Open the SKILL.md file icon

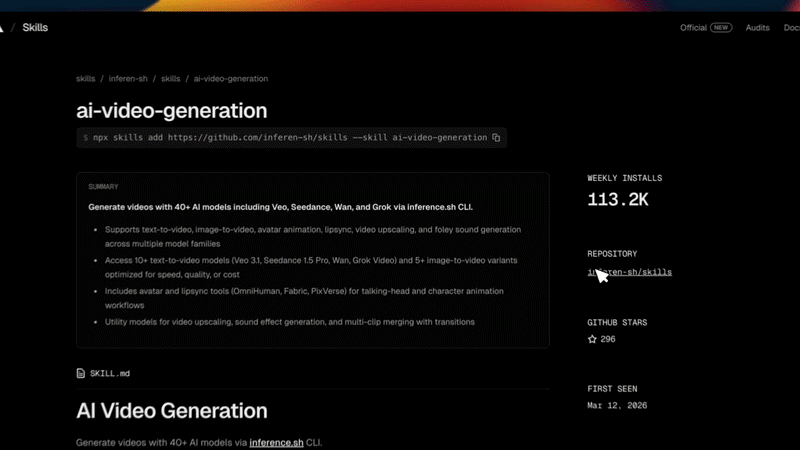click(81, 373)
